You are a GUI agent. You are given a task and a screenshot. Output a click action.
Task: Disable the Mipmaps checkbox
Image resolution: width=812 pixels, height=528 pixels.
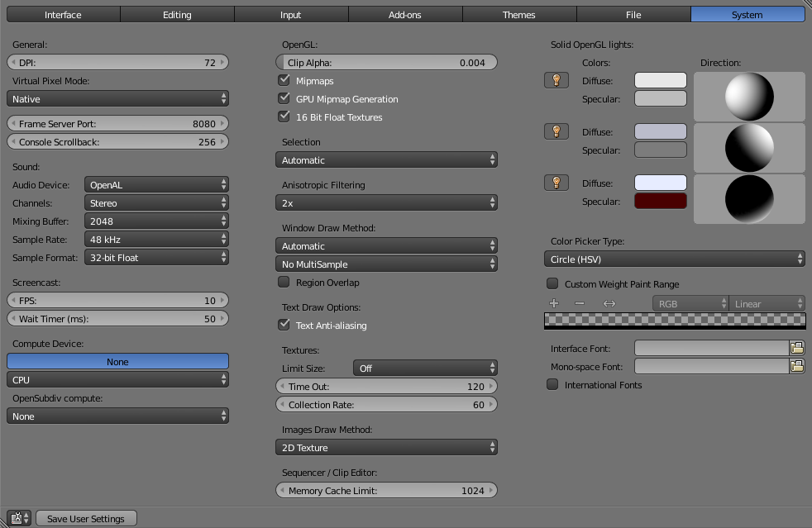(284, 79)
